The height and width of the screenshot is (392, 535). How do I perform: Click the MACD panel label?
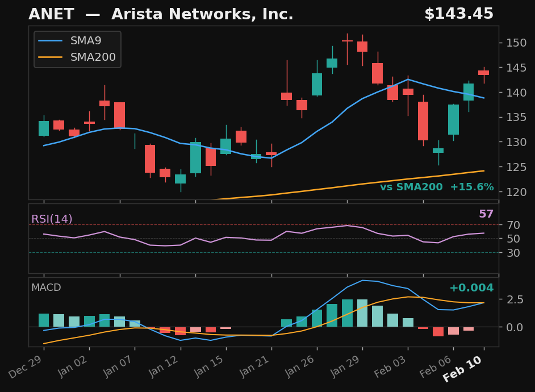[46, 287]
